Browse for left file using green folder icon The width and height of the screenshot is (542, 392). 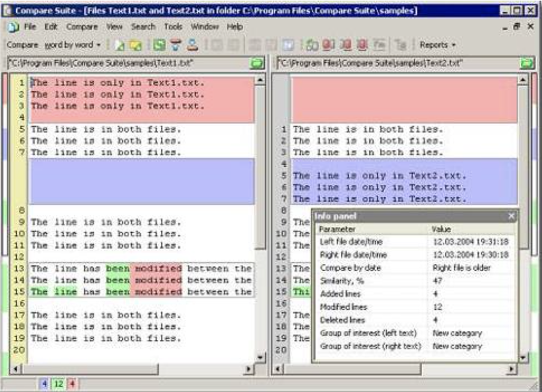coord(256,63)
